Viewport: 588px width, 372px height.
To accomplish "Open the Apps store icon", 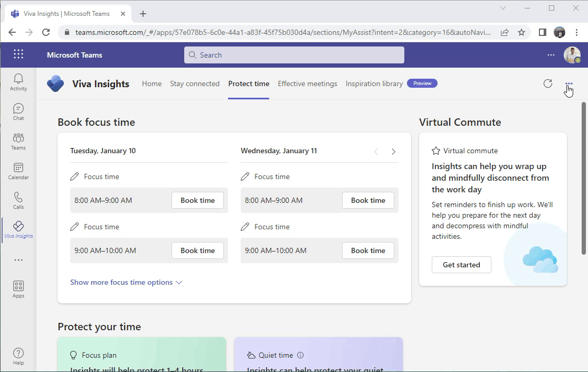I will [18, 289].
